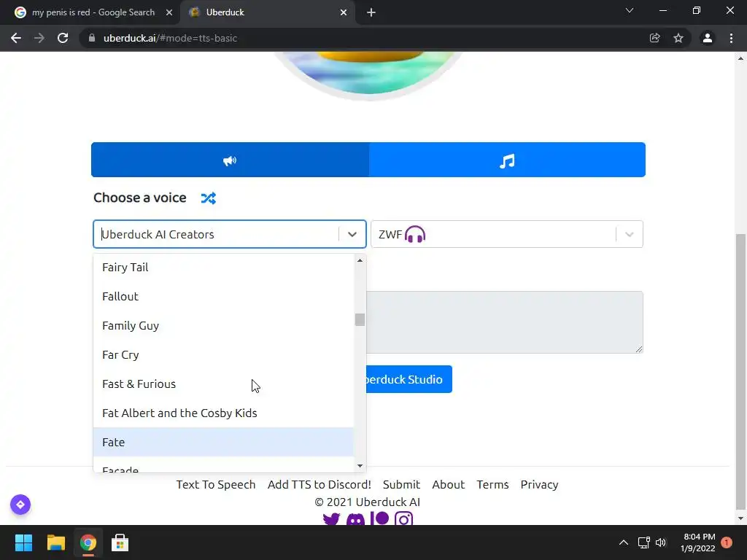The image size is (747, 560).
Task: Switch to the text-to-speech megaphone tab
Action: pyautogui.click(x=230, y=160)
